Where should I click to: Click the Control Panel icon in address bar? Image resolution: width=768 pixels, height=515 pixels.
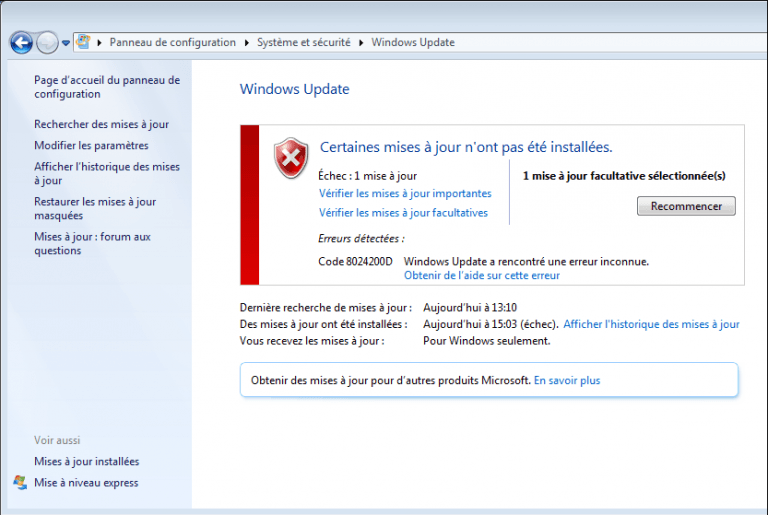click(x=83, y=42)
